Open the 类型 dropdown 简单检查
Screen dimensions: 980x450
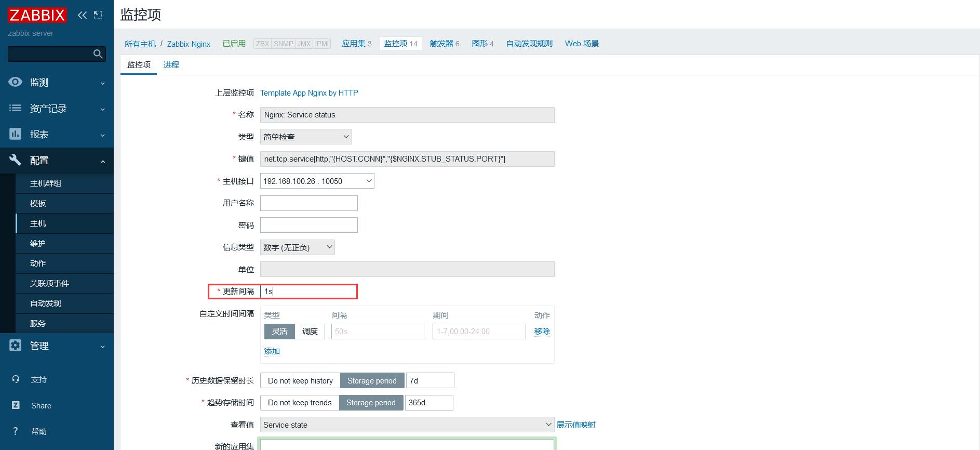[306, 137]
